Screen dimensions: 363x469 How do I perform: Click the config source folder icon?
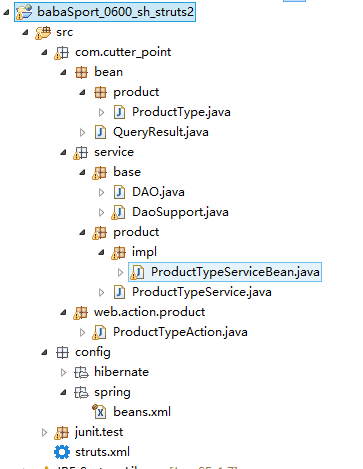point(62,352)
